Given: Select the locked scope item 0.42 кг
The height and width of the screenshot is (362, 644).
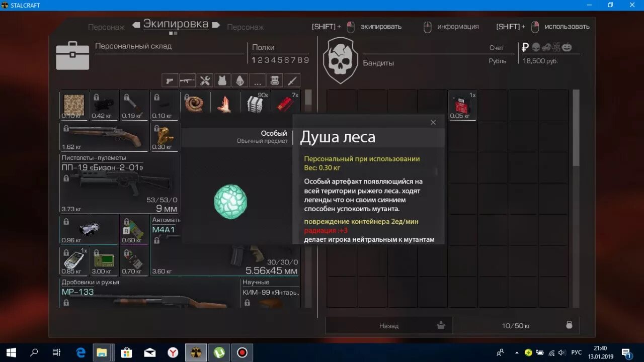Looking at the screenshot, I should [104, 106].
